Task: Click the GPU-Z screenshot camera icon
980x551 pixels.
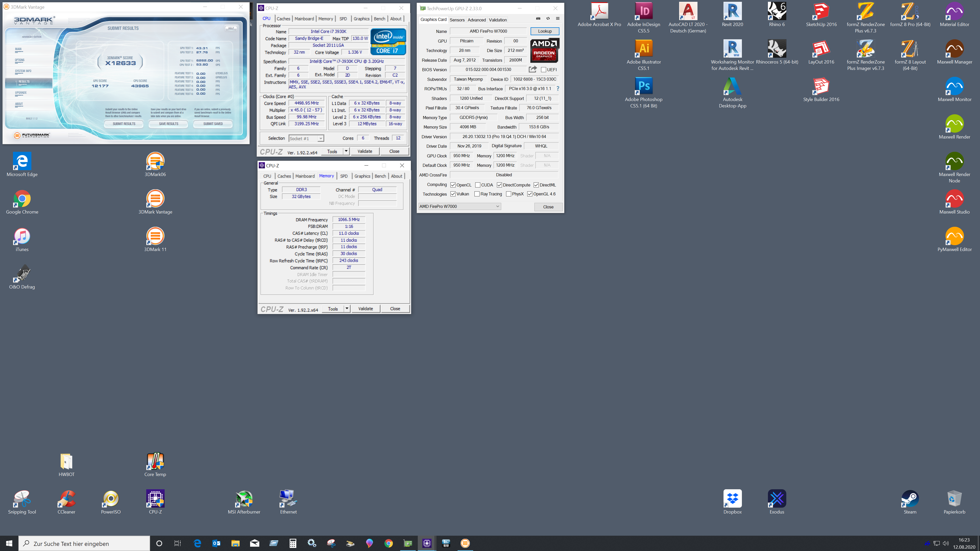Action: click(538, 19)
